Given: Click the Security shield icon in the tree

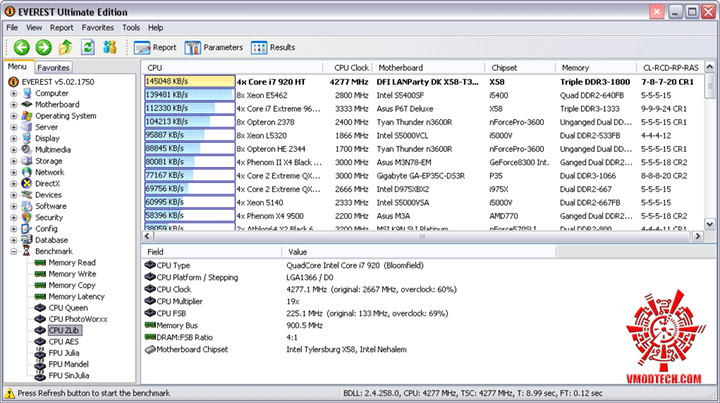Looking at the screenshot, I should click(x=27, y=218).
